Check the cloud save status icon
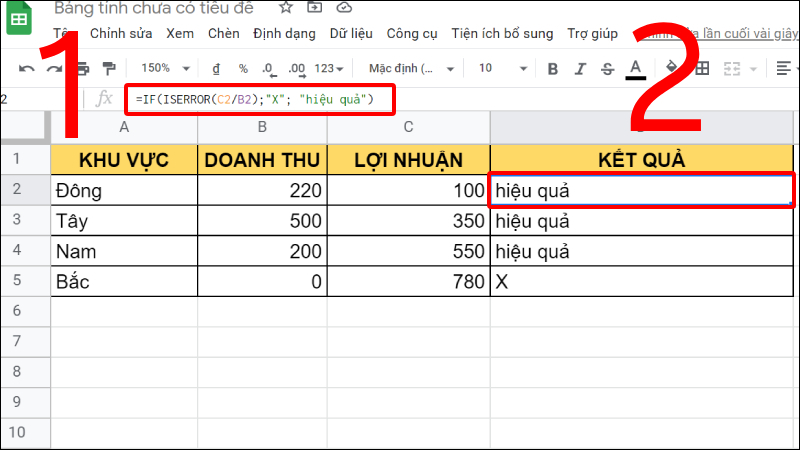Image resolution: width=800 pixels, height=450 pixels. tap(344, 8)
